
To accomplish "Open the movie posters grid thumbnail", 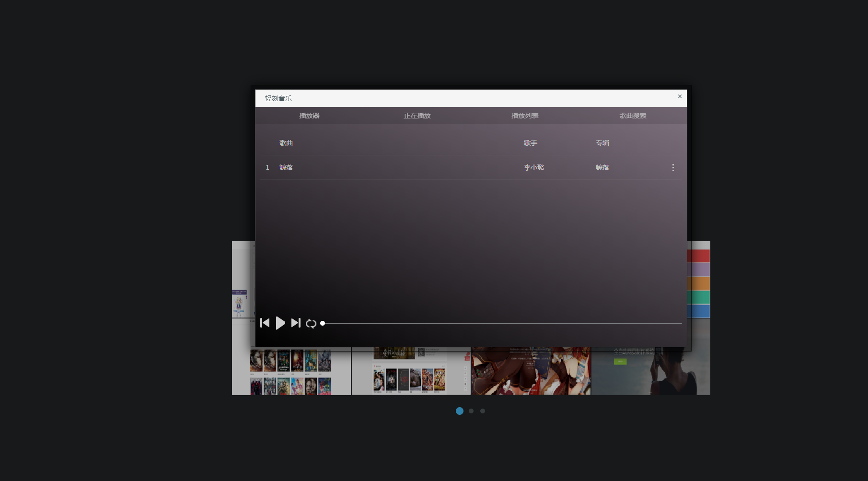I will pos(291,372).
